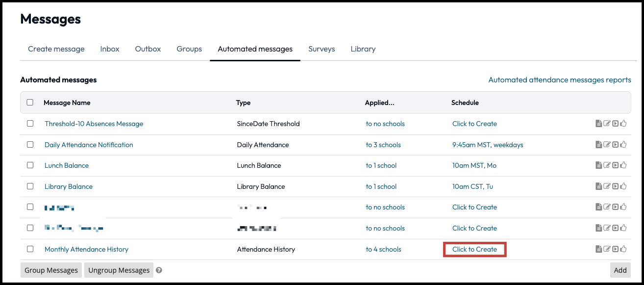Switch to the Inbox tab
The width and height of the screenshot is (644, 285).
pos(110,49)
